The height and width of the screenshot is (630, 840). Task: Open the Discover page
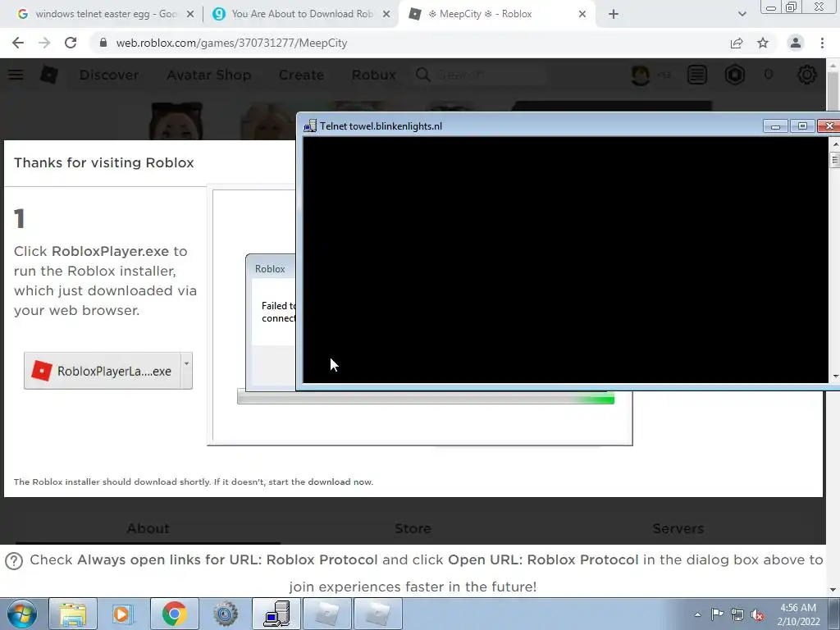tap(109, 75)
